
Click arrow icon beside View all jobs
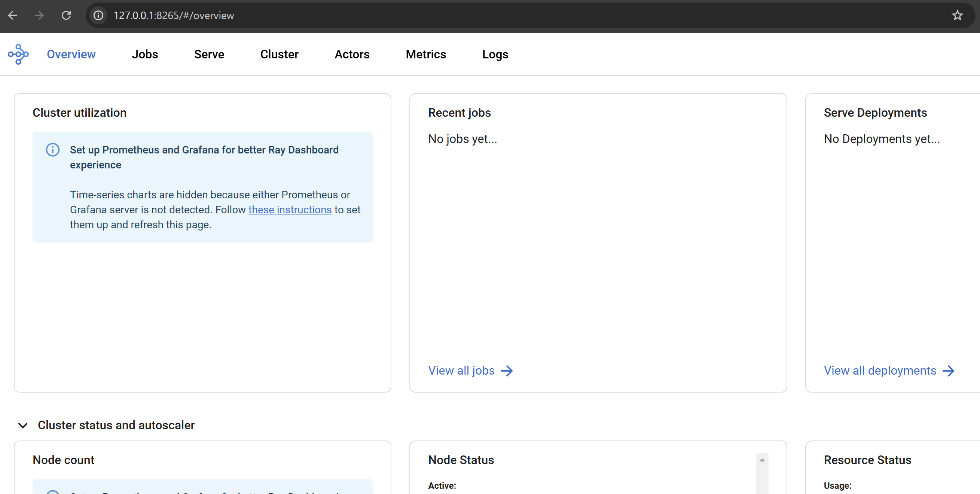pos(507,371)
